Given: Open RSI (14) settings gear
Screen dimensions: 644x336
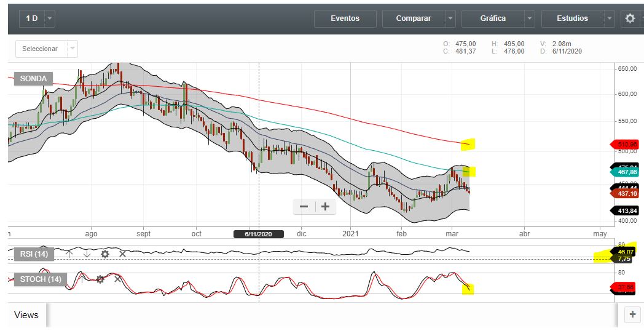Looking at the screenshot, I should pyautogui.click(x=105, y=254).
